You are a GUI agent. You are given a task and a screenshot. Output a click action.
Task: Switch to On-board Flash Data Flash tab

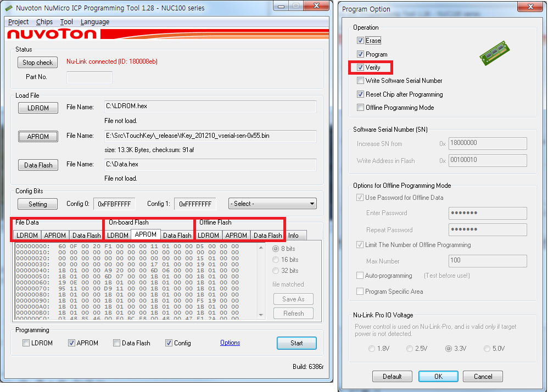click(x=177, y=236)
